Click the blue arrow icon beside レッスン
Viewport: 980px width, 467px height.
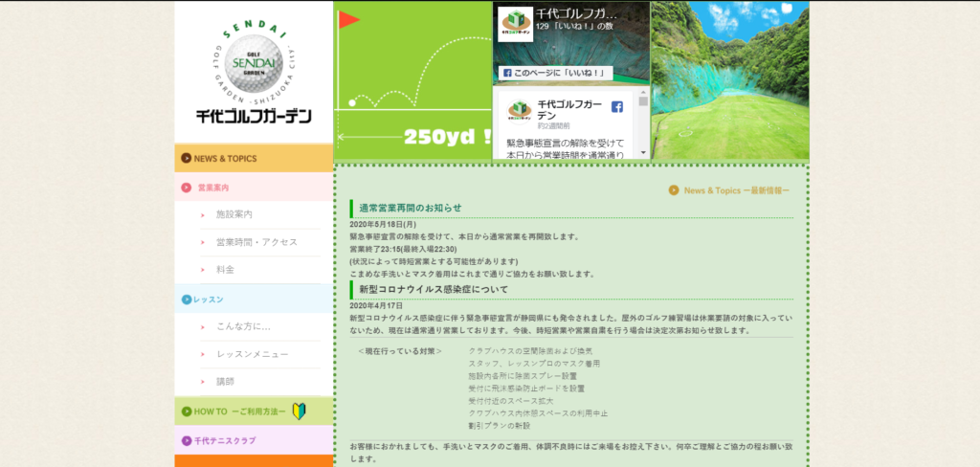pyautogui.click(x=186, y=300)
